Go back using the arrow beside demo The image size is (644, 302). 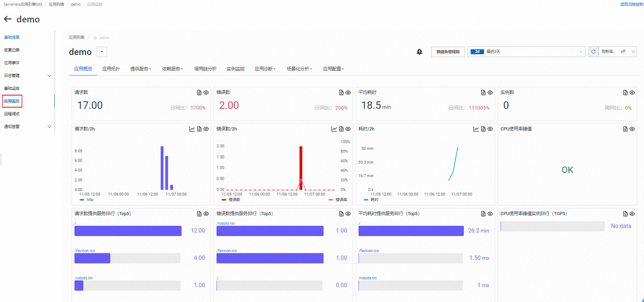click(8, 19)
